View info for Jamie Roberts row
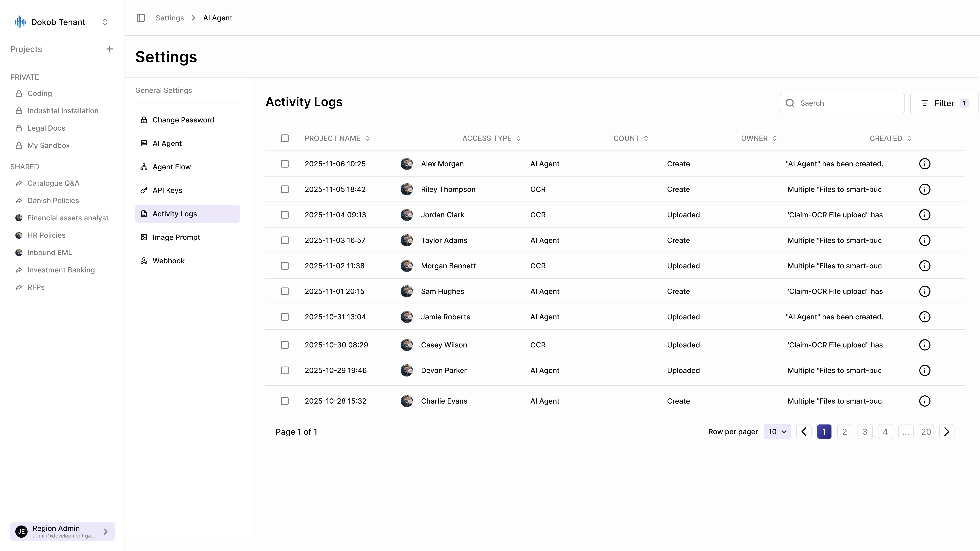 (x=925, y=317)
